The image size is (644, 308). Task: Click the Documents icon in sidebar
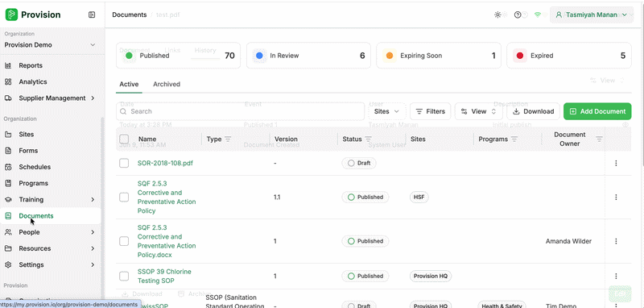pyautogui.click(x=8, y=216)
